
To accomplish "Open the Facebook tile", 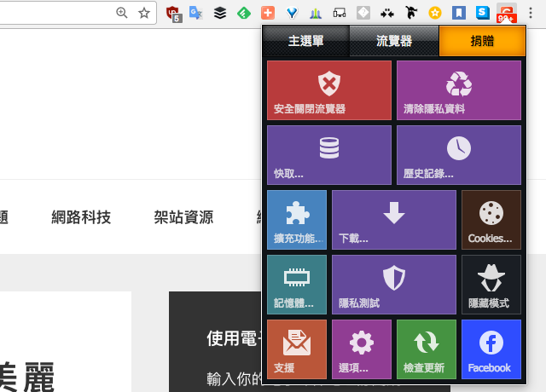I will pyautogui.click(x=491, y=349).
